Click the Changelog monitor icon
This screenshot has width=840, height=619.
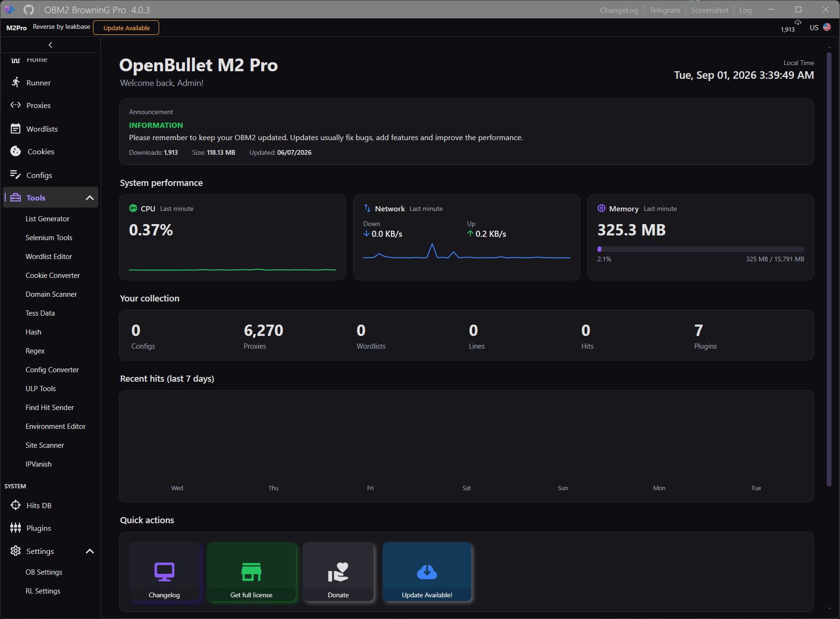pos(164,572)
